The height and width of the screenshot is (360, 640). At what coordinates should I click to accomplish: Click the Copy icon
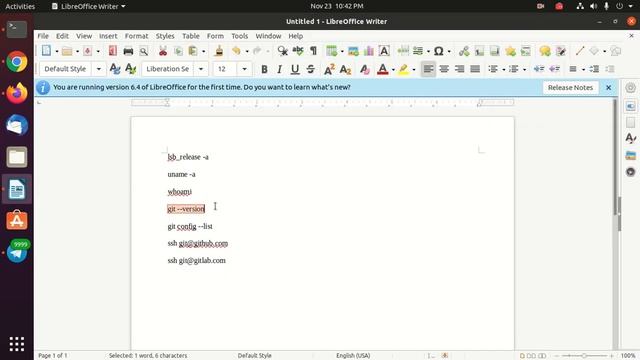178,51
